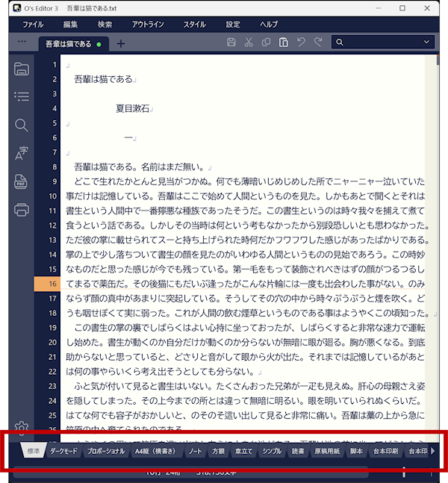
Task: Open the ヘルプ menu
Action: tap(269, 25)
